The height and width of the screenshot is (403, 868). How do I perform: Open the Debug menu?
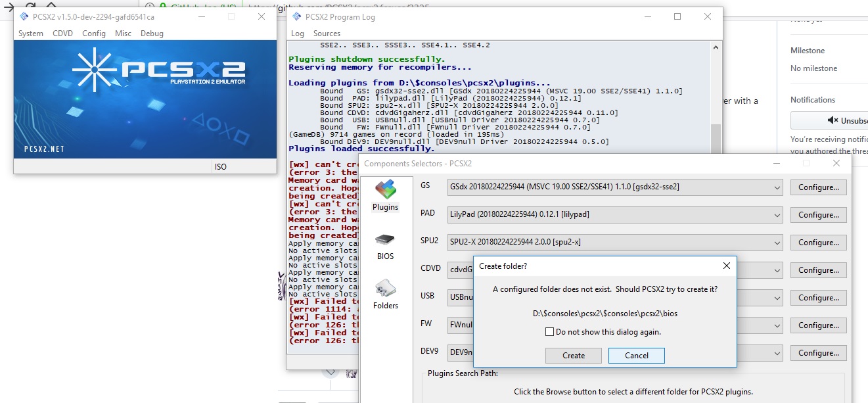pyautogui.click(x=152, y=34)
